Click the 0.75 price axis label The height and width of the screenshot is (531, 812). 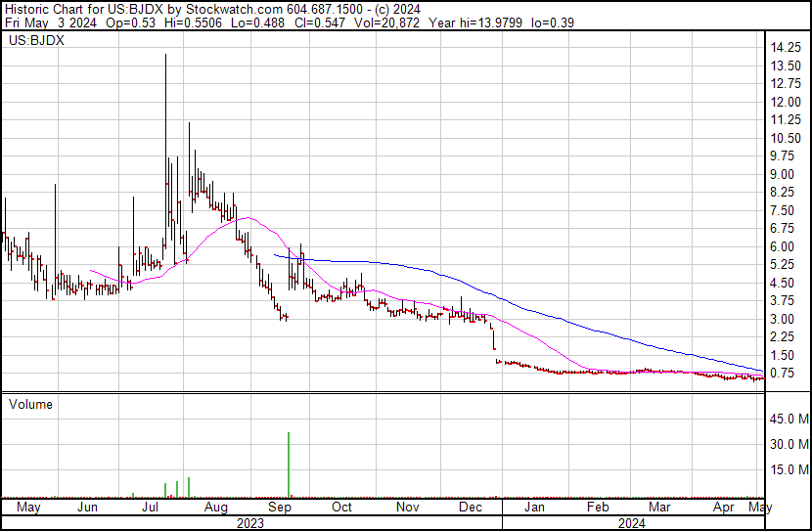(783, 373)
